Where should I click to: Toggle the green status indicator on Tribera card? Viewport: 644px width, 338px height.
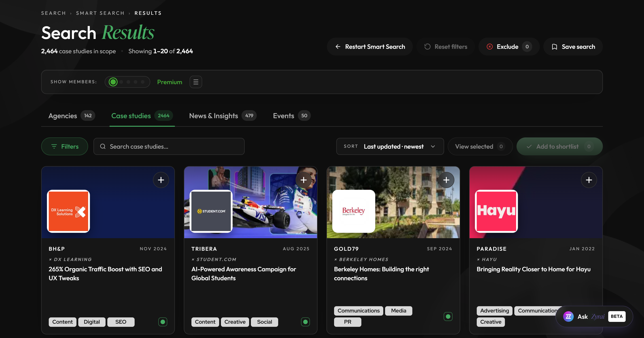pos(305,322)
